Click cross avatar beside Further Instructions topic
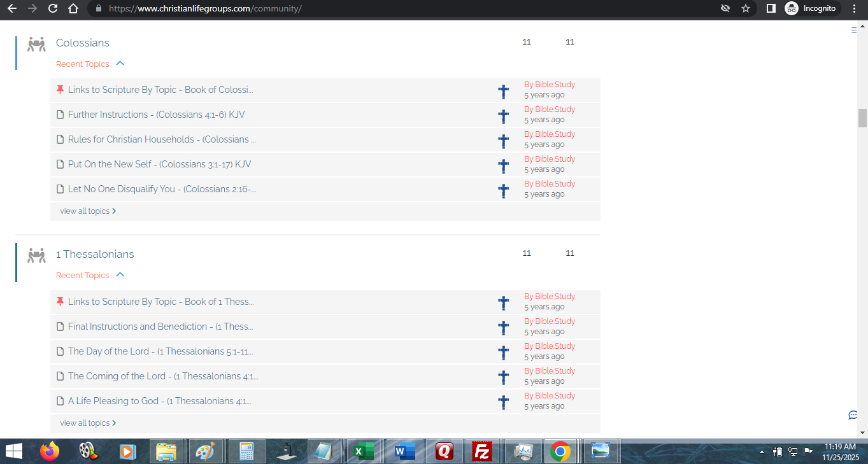The width and height of the screenshot is (868, 464). click(503, 116)
